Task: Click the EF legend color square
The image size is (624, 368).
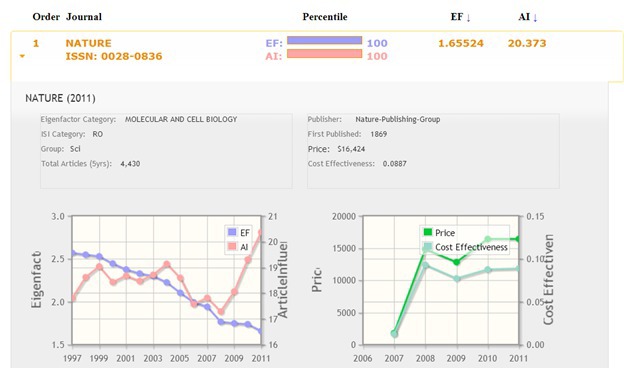Action: pos(232,232)
